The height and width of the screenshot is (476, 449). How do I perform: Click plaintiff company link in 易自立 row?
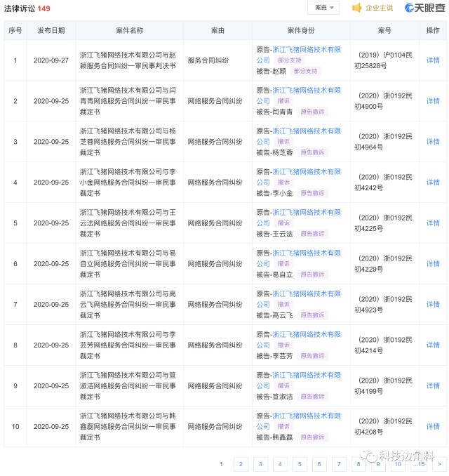click(307, 253)
